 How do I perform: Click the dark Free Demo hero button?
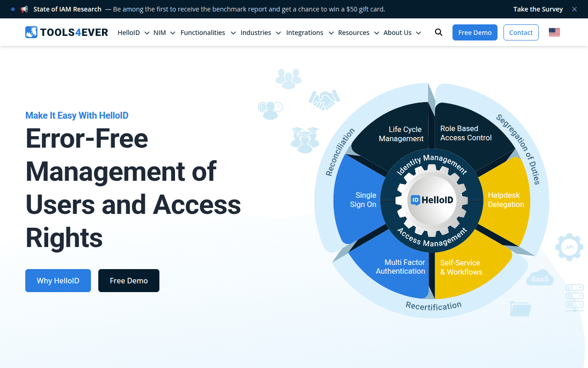[129, 281]
